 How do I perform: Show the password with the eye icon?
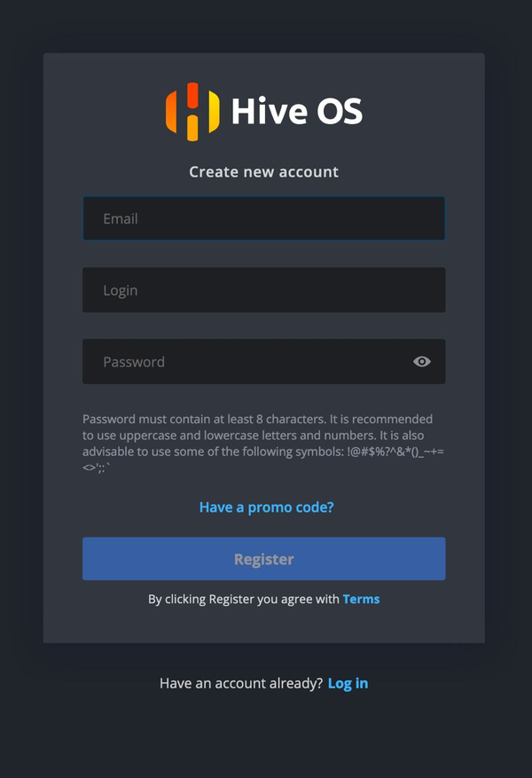422,362
